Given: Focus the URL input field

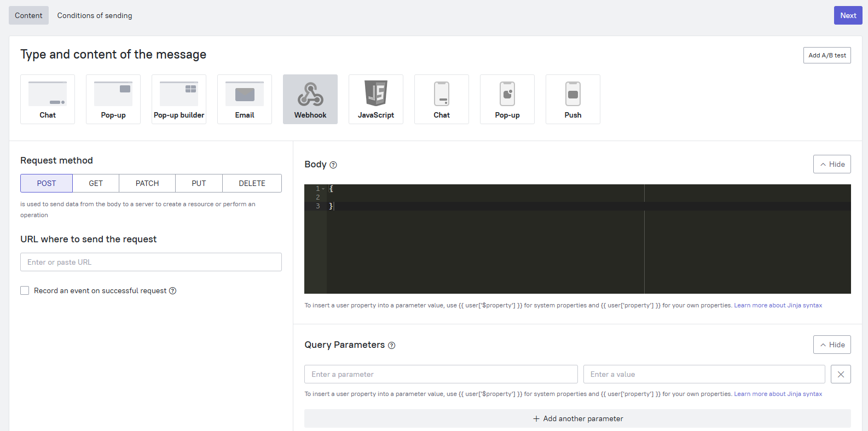Looking at the screenshot, I should tap(151, 262).
